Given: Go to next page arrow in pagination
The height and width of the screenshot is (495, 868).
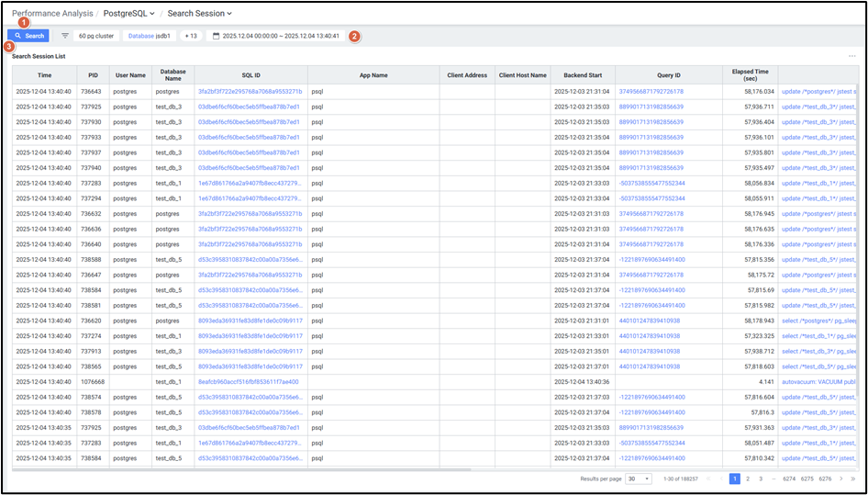Looking at the screenshot, I should [841, 478].
